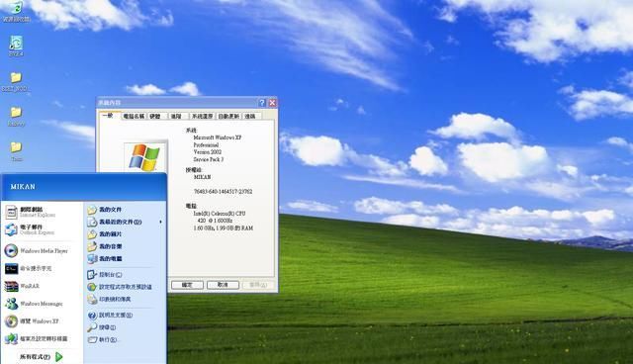
Task: Launch the 檔案及設定轉移精靈 transfer wizard
Action: pyautogui.click(x=37, y=338)
